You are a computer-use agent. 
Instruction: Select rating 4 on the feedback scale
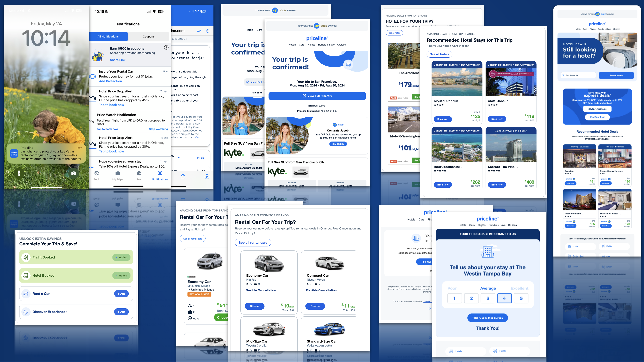click(505, 298)
